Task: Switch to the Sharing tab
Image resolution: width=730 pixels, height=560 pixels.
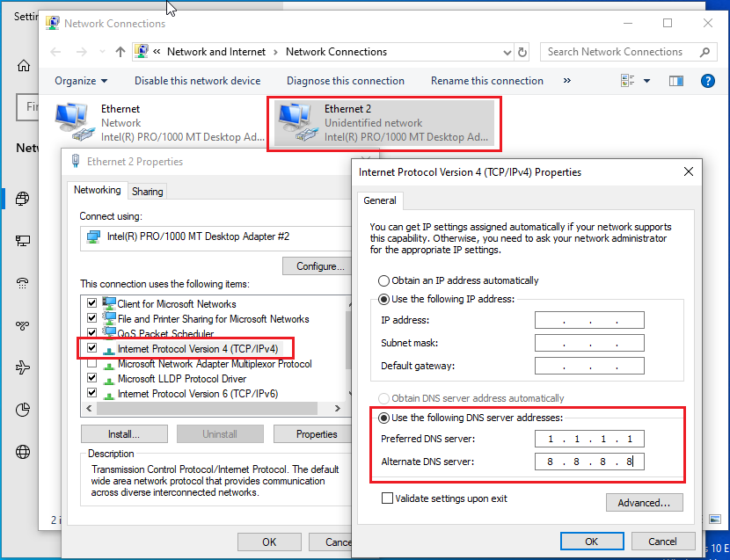Action: [147, 191]
